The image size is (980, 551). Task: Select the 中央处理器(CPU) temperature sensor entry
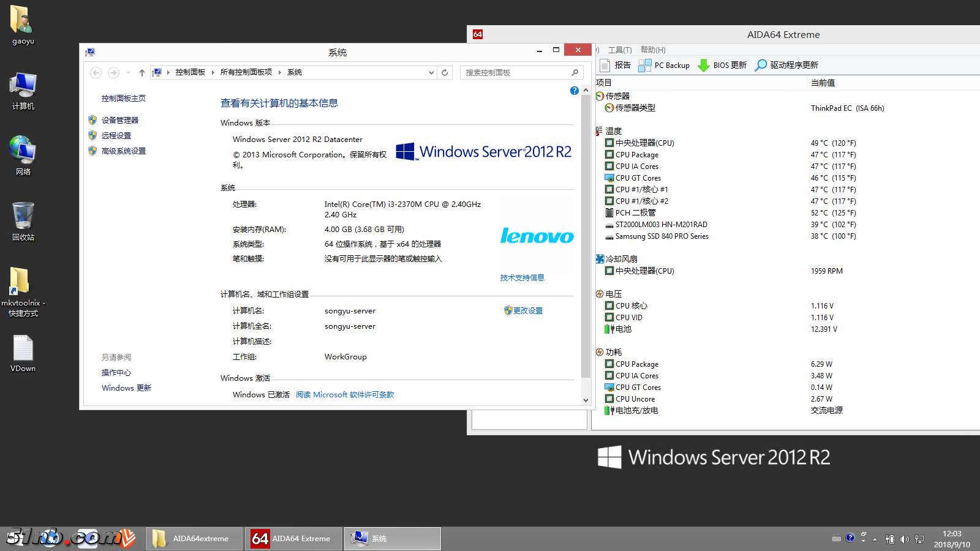click(644, 143)
